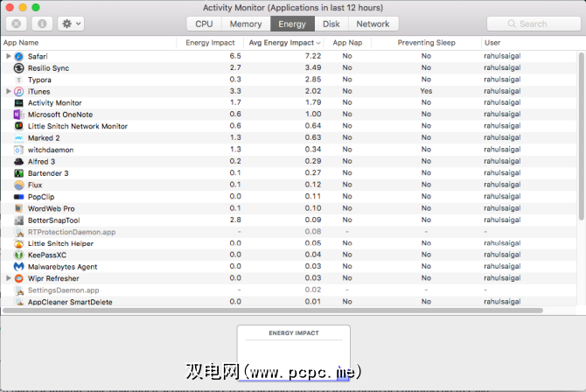Click the SettingsDaemon.app icon
The height and width of the screenshot is (392, 586).
pyautogui.click(x=18, y=290)
